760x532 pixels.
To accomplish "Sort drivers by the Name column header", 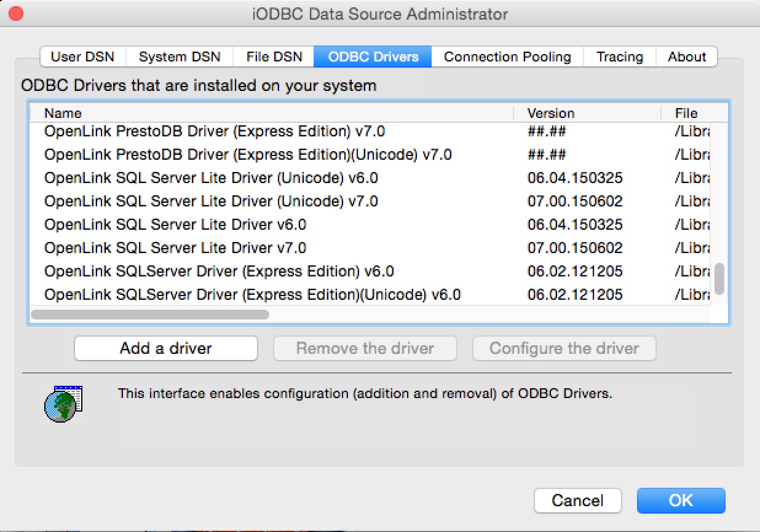I will tap(272, 113).
